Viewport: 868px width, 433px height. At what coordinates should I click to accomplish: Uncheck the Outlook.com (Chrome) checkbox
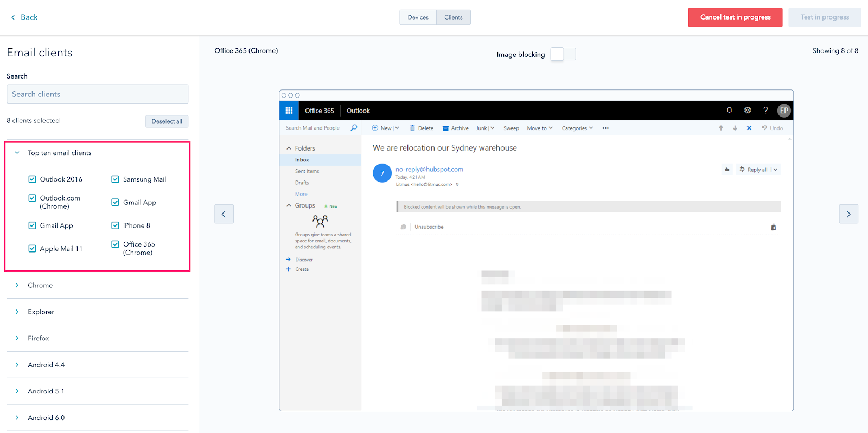coord(33,198)
